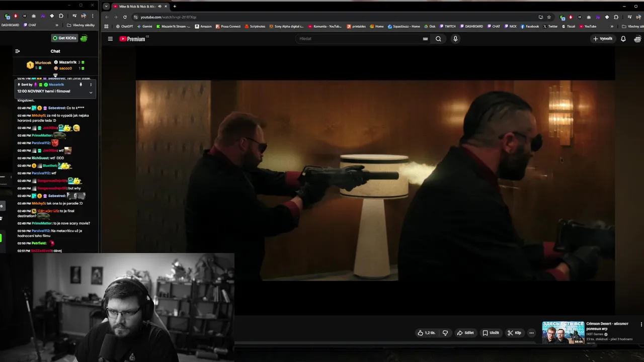Open the TWITCH bookmark
Screen dimensions: 644x362
coord(447,26)
